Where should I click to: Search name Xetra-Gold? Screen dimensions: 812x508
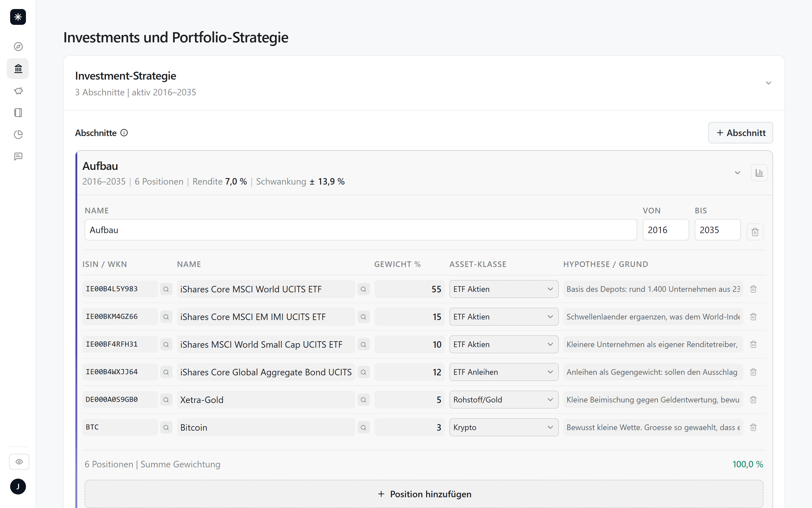(363, 400)
